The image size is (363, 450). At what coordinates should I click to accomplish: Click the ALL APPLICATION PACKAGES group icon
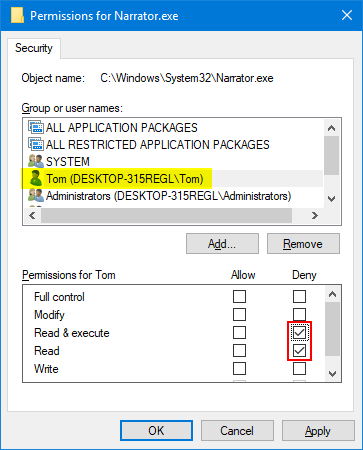[x=36, y=127]
